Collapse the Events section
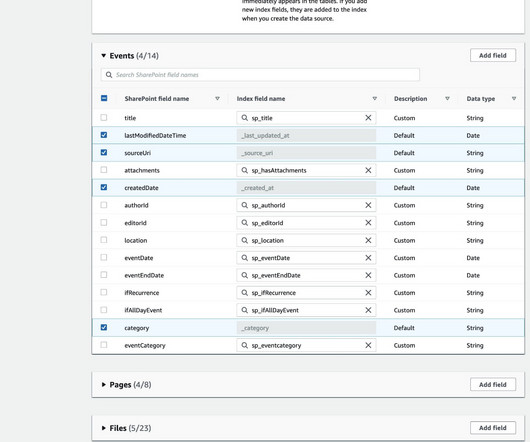This screenshot has height=442, width=530. pos(103,55)
